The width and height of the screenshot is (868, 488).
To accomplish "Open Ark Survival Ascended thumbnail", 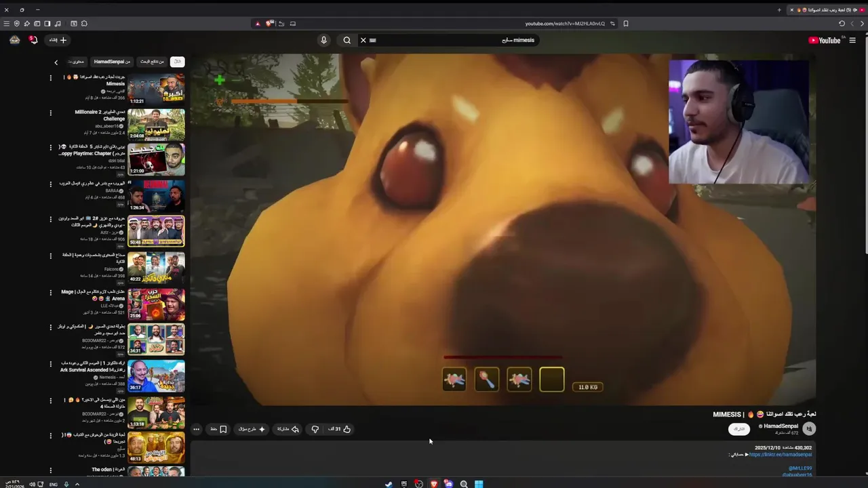I will pos(156,376).
